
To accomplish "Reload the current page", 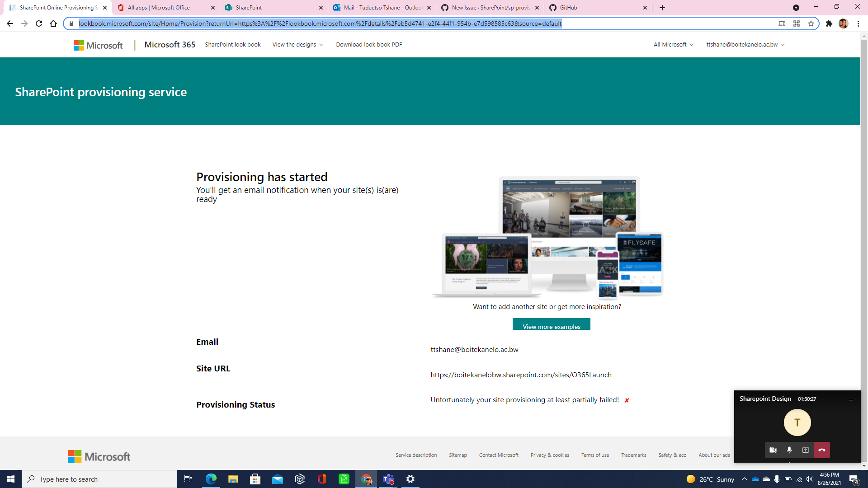I will (x=39, y=23).
